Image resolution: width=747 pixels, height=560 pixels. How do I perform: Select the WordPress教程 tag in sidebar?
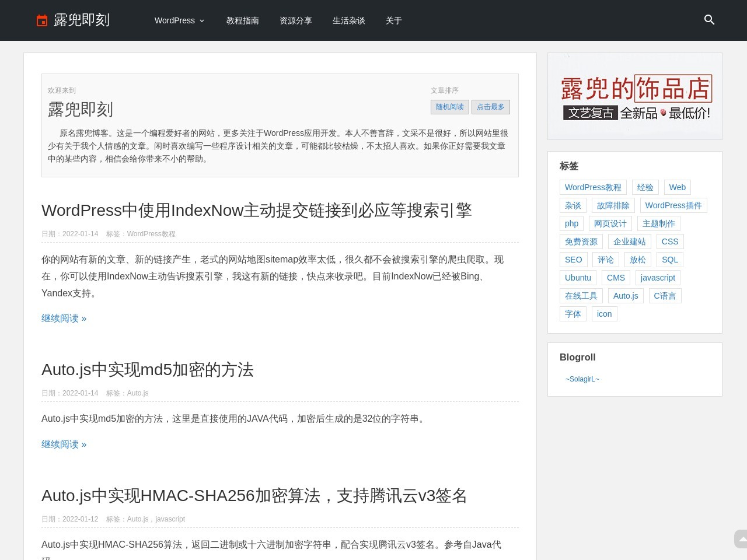[592, 187]
